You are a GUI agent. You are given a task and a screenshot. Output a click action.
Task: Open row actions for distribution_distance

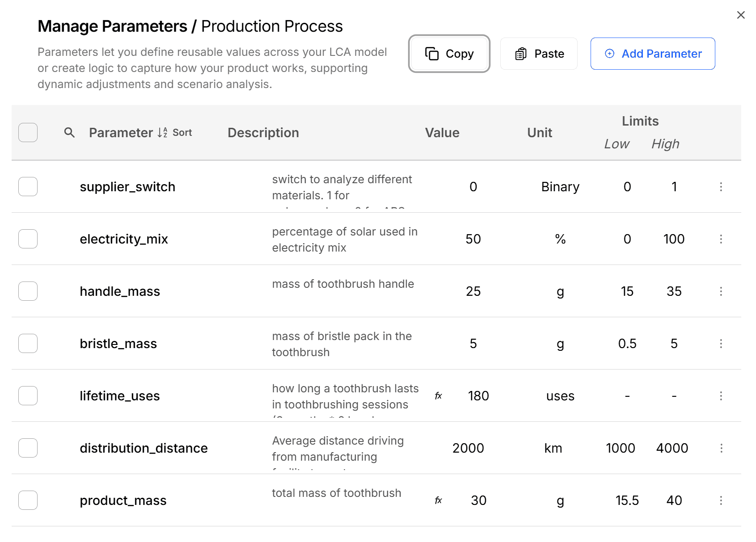pyautogui.click(x=721, y=448)
